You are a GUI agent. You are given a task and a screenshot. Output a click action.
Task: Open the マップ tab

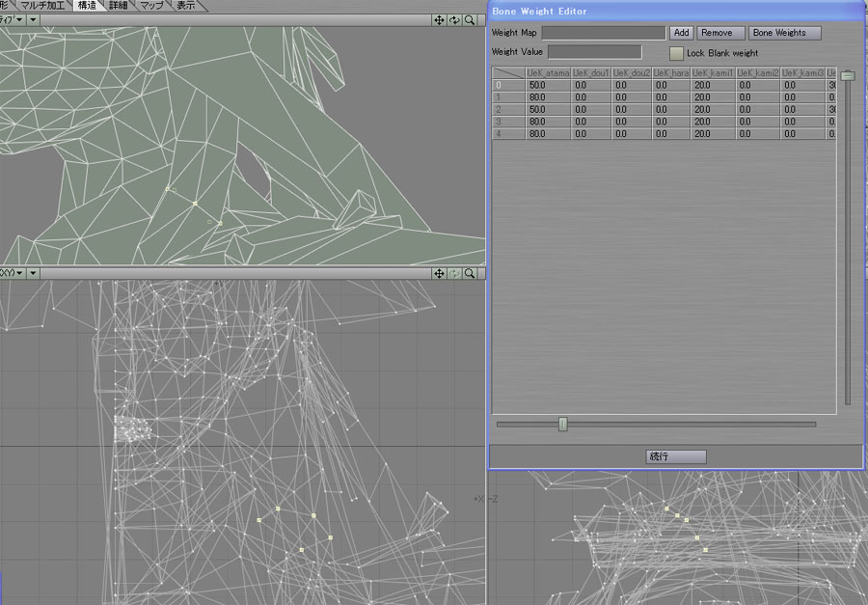(151, 6)
